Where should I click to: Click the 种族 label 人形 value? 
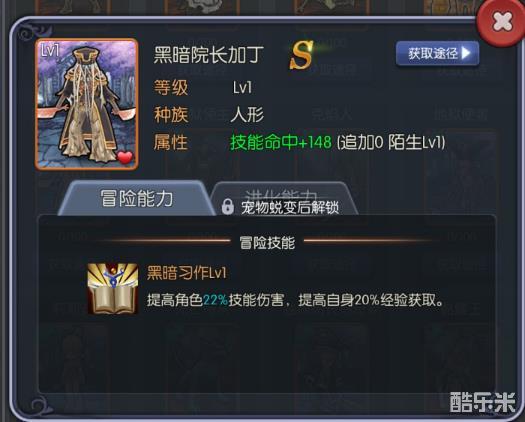point(247,115)
